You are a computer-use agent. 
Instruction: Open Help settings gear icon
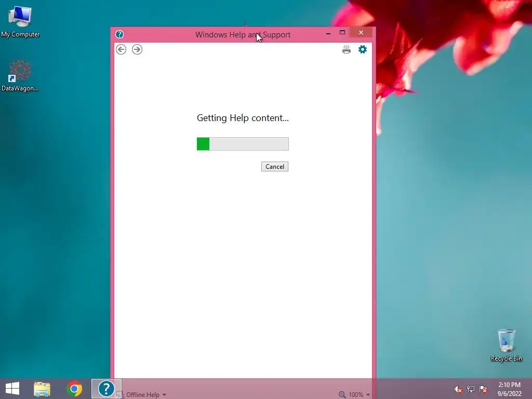tap(363, 49)
